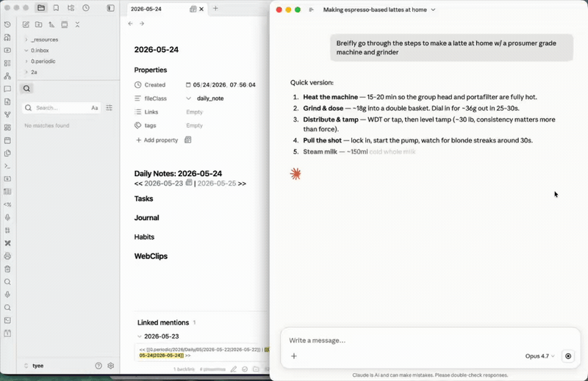This screenshot has width=588, height=381.
Task: Navigate back in Obsidian note history
Action: coord(130,23)
